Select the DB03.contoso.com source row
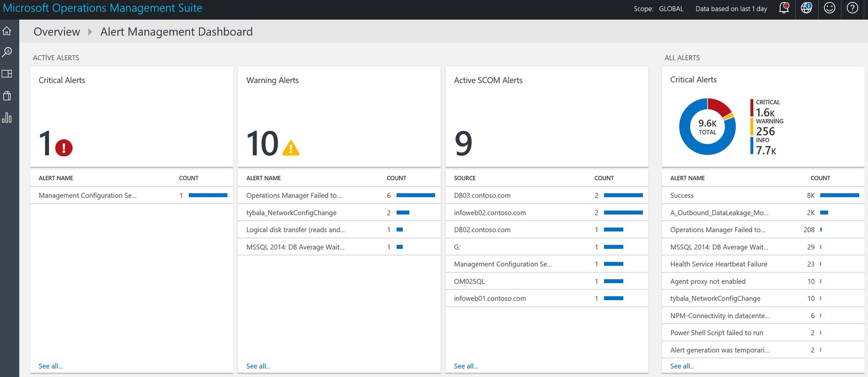 [x=547, y=195]
